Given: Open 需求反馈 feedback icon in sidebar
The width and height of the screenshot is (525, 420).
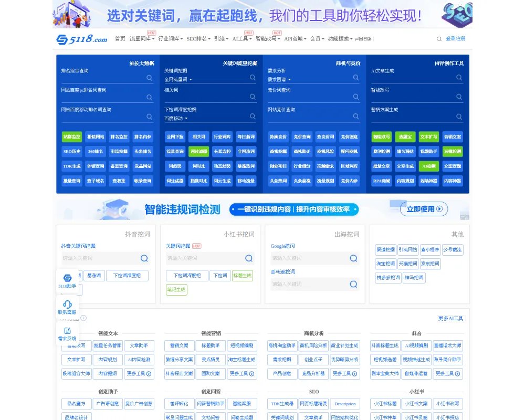Looking at the screenshot, I should pos(67,334).
